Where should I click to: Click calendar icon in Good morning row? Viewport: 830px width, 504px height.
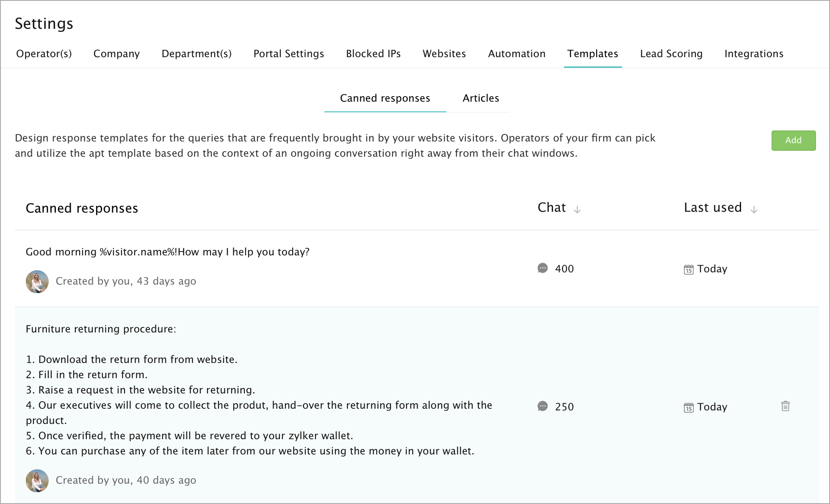click(x=689, y=269)
